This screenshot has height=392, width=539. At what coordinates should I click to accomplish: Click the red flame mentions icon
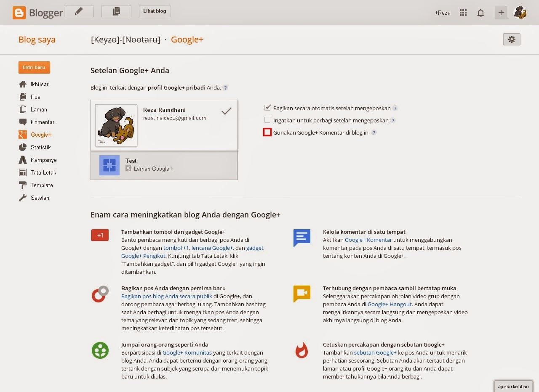[302, 350]
